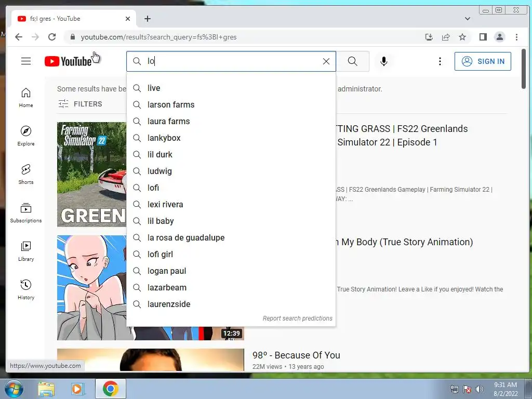532x399 pixels.
Task: Choose the 'laurenzside' suggestion
Action: coord(231,304)
